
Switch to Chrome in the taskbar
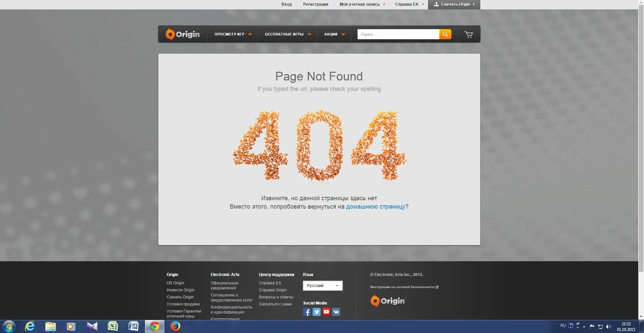pyautogui.click(x=155, y=326)
